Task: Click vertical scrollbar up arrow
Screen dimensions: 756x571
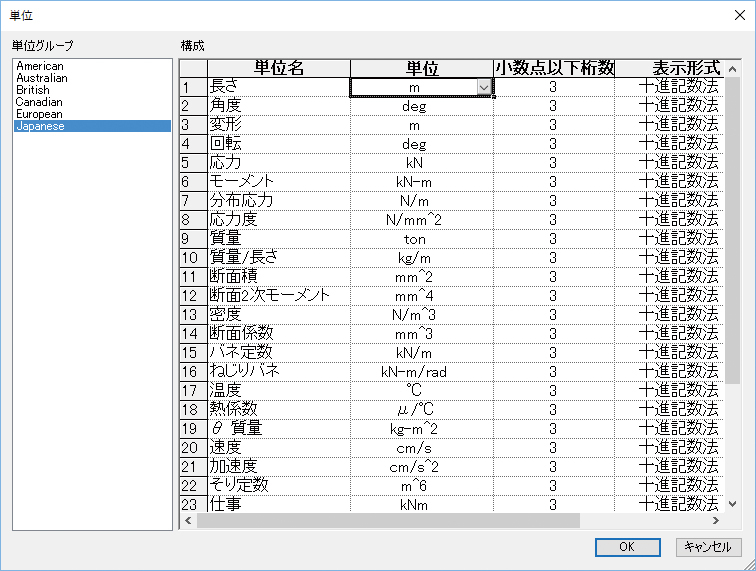Action: (x=732, y=69)
